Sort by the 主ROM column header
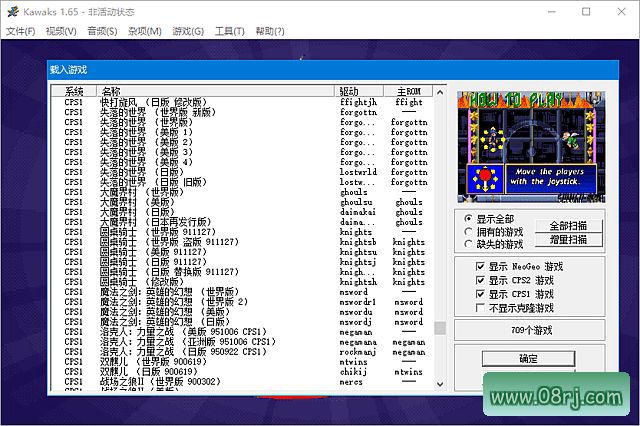This screenshot has width=640, height=426. tap(409, 91)
